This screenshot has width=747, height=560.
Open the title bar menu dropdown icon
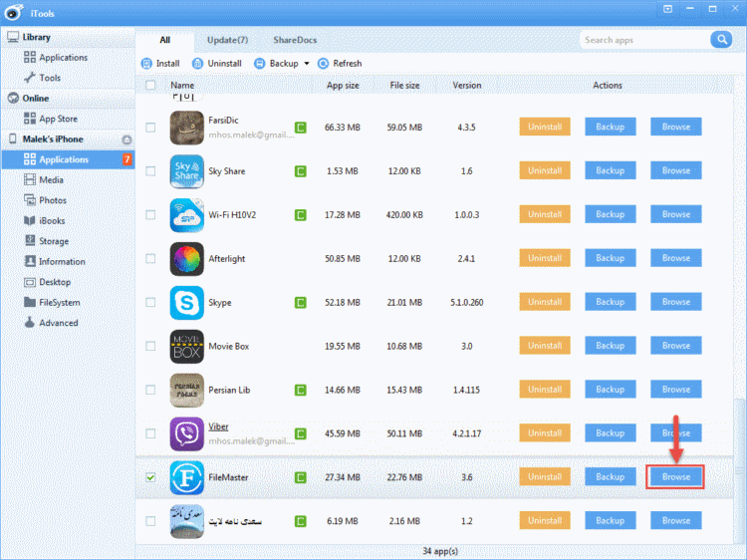coord(668,9)
